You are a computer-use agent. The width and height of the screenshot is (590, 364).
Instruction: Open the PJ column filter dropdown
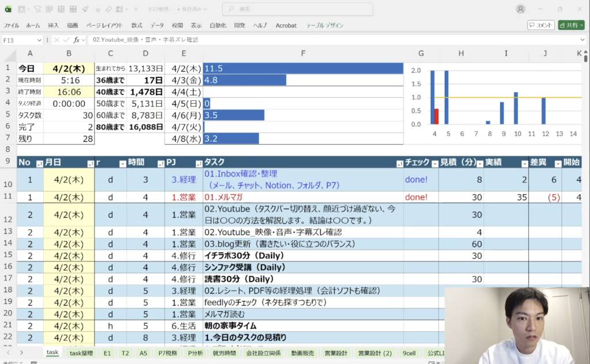(x=198, y=164)
